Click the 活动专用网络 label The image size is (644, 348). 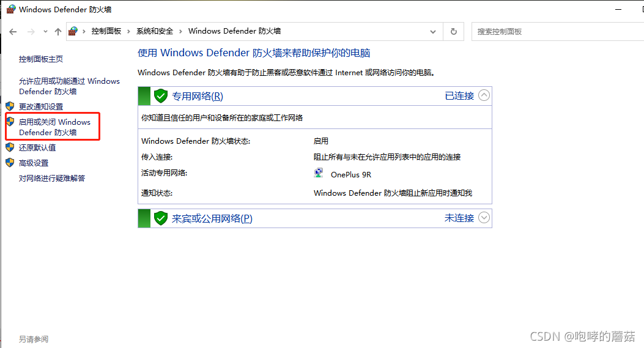(x=165, y=173)
